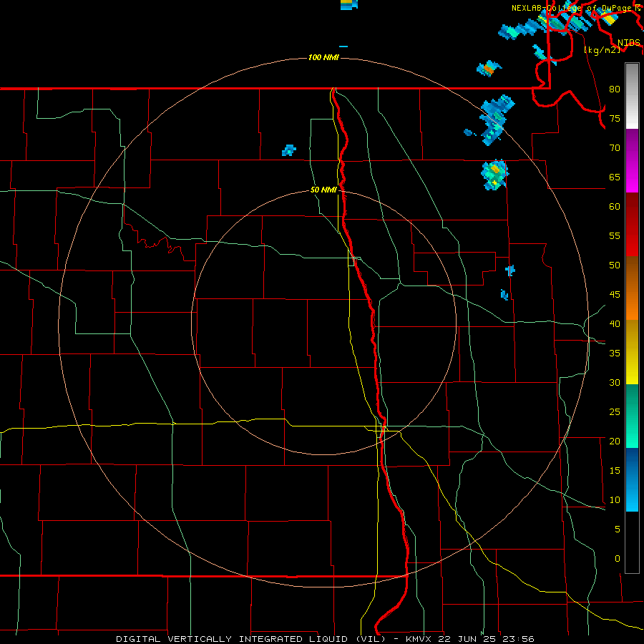Viewport: 644px width, 644px height.
Task: Pick the brown-orange segment of the color bar
Action: [x=632, y=288]
